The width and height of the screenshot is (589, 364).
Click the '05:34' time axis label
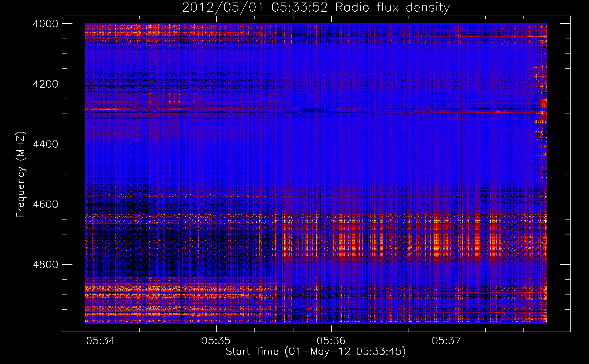pyautogui.click(x=100, y=341)
